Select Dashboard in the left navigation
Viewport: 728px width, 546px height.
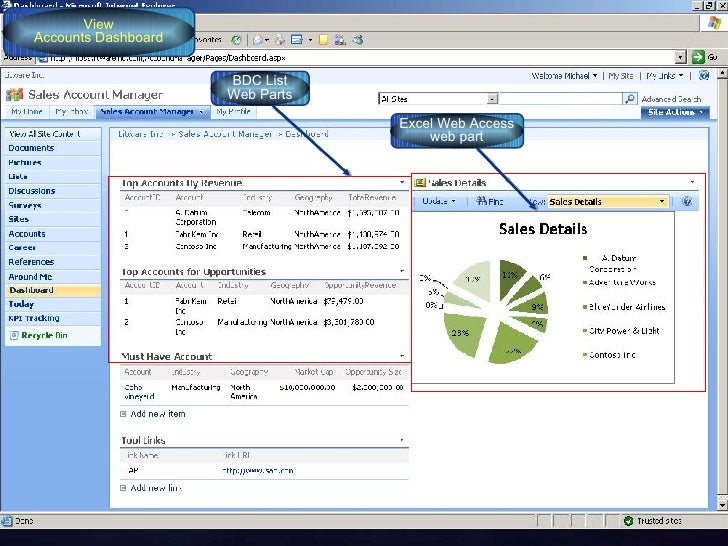coord(32,290)
